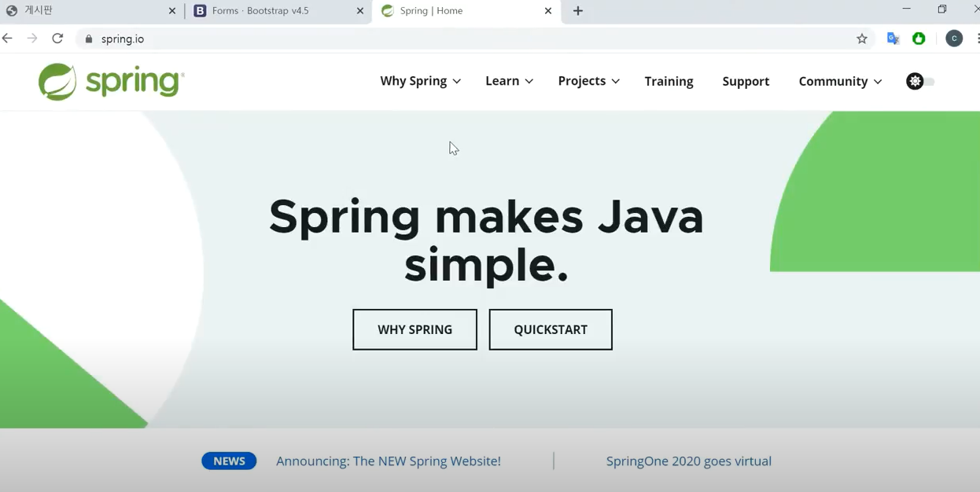Close the Spring | Home tab

[548, 11]
